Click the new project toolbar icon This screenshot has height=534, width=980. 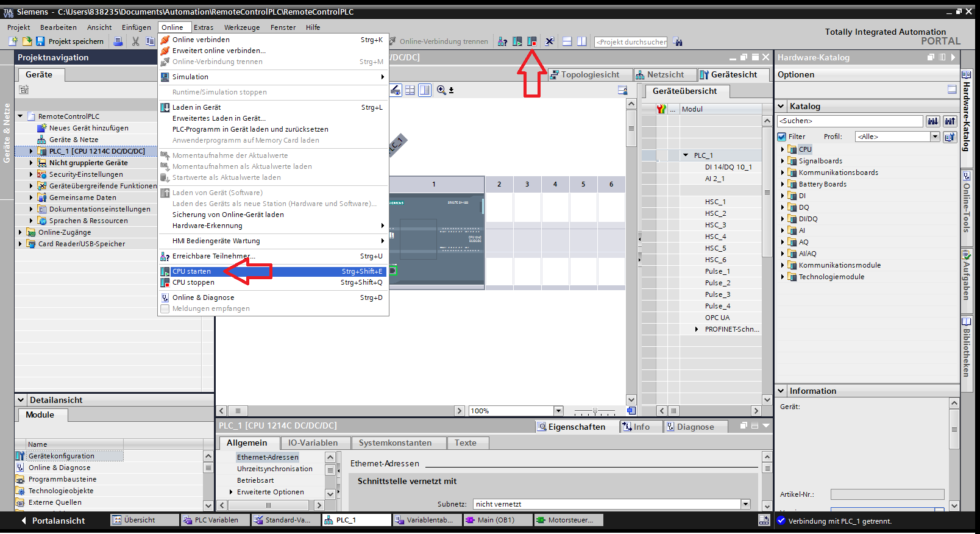pos(13,41)
